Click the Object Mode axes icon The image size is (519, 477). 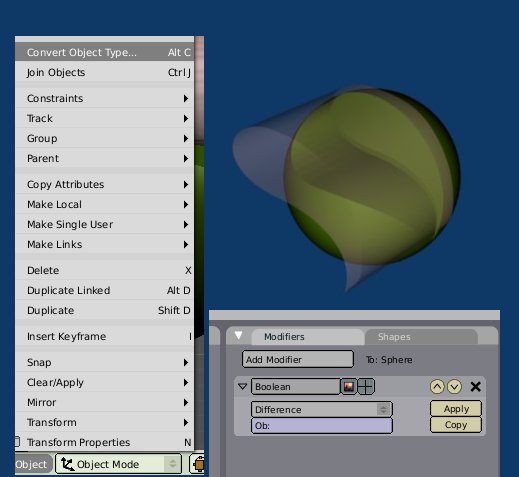coord(67,464)
